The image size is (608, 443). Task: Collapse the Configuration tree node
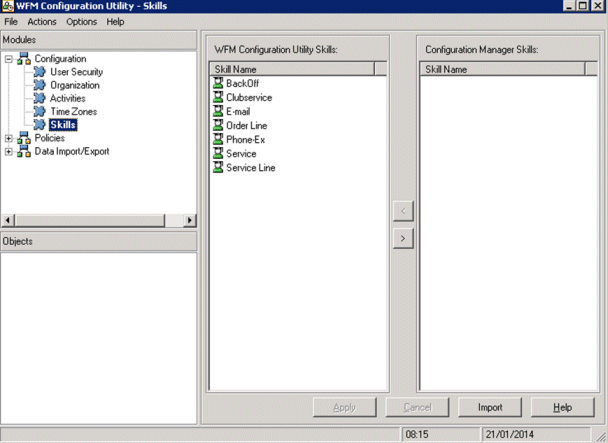[x=9, y=59]
